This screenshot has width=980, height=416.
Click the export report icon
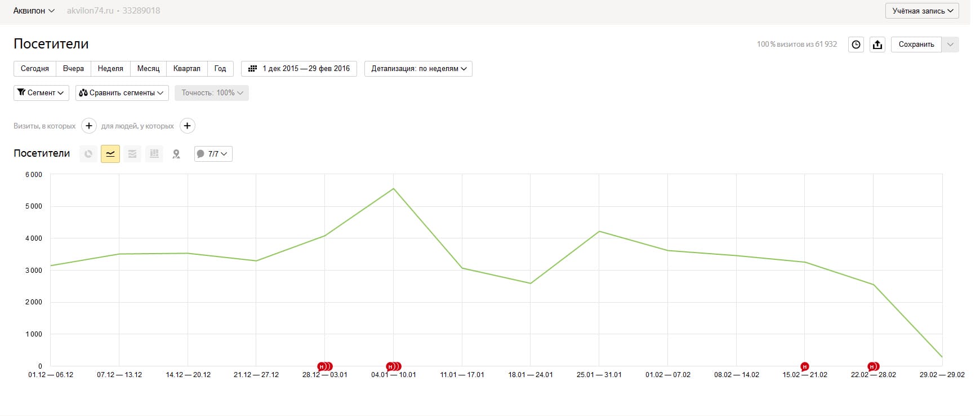[x=877, y=45]
